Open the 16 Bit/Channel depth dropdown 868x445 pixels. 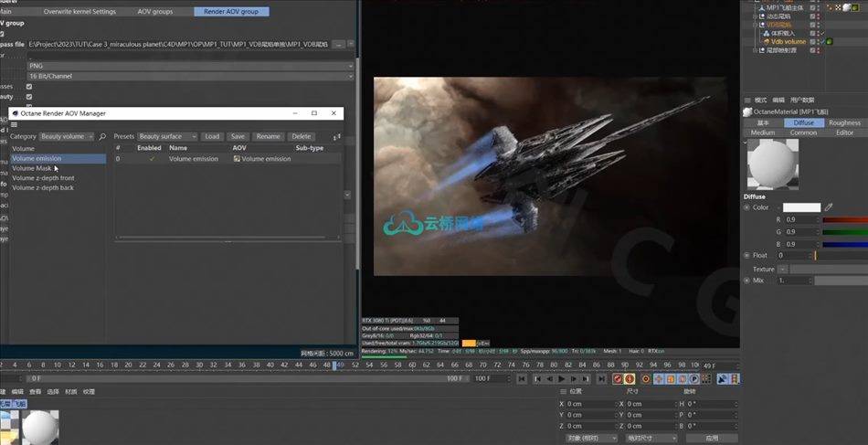[x=191, y=77]
